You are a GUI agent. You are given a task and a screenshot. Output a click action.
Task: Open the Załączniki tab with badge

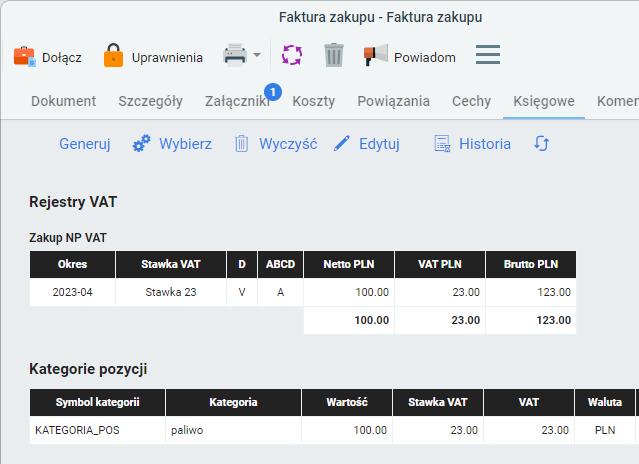click(237, 101)
